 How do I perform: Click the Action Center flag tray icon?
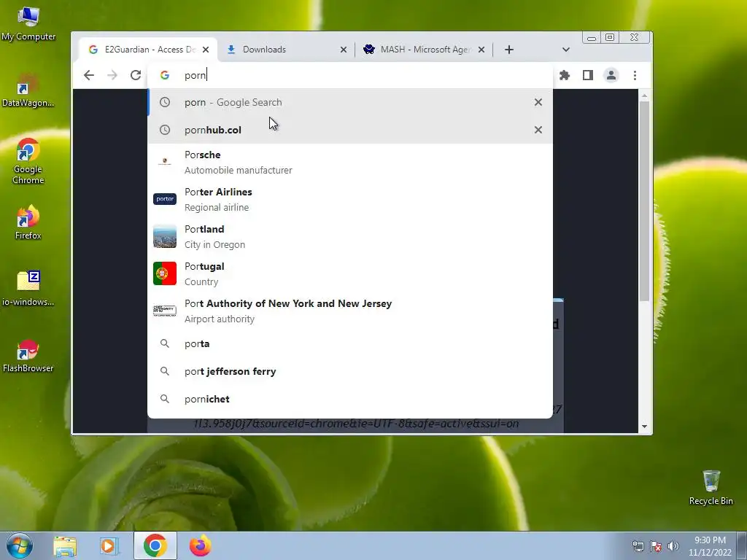click(656, 546)
